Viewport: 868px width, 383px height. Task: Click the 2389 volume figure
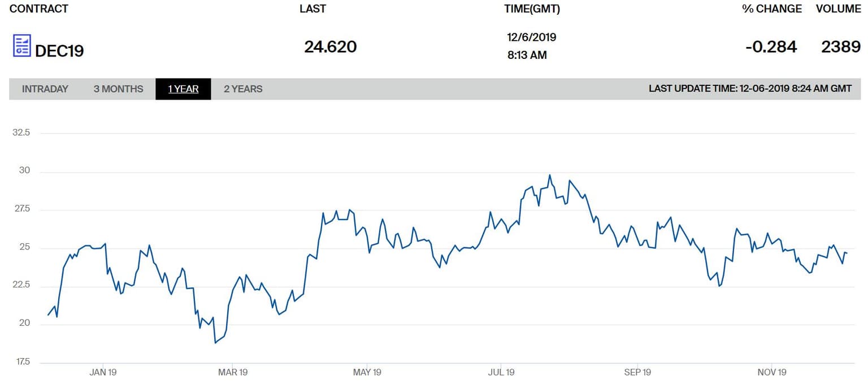tap(841, 47)
